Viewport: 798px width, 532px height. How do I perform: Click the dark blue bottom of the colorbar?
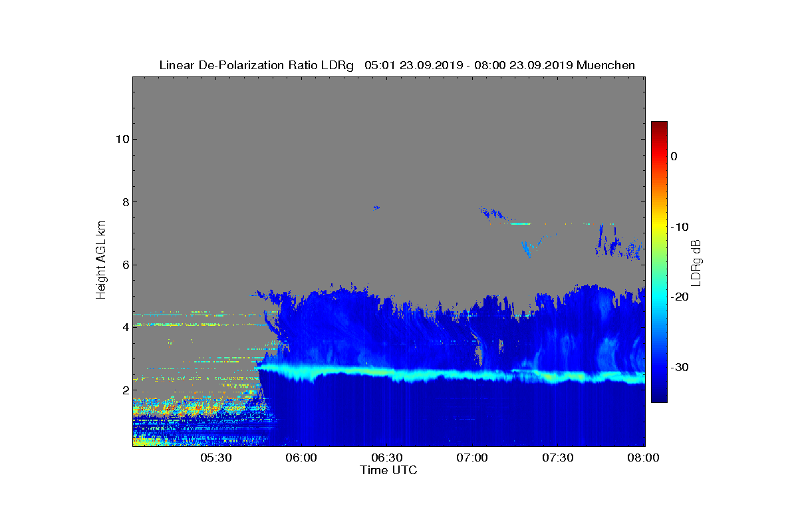pyautogui.click(x=659, y=399)
